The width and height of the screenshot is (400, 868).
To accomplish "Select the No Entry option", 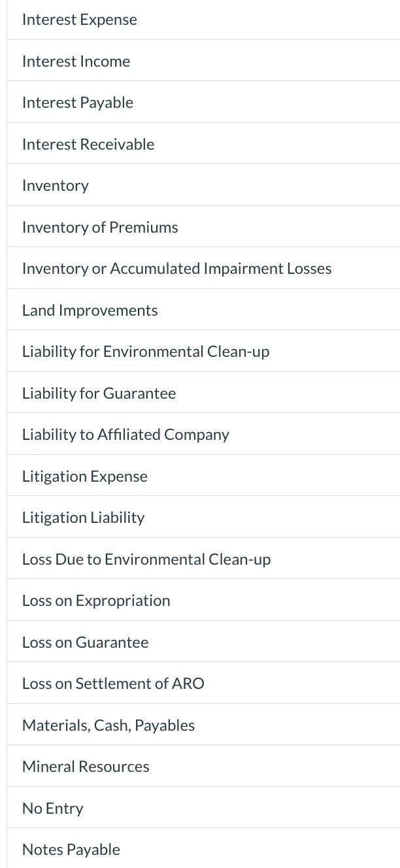I will (x=52, y=808).
